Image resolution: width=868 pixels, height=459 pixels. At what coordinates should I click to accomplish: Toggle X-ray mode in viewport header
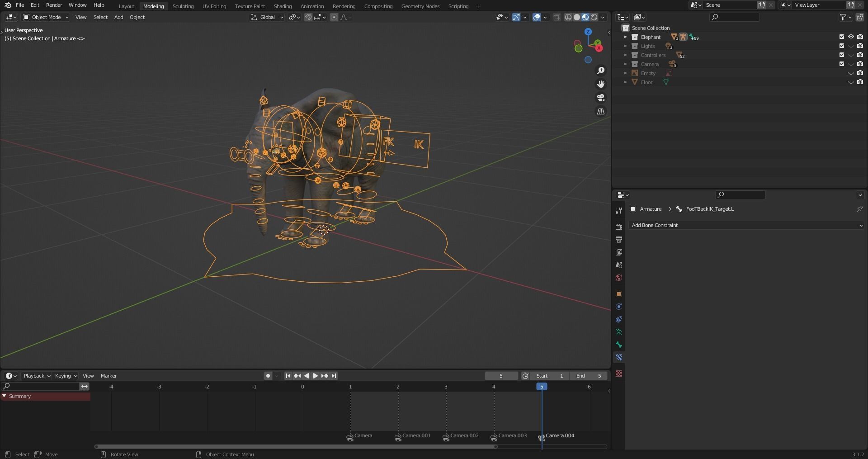[x=557, y=17]
